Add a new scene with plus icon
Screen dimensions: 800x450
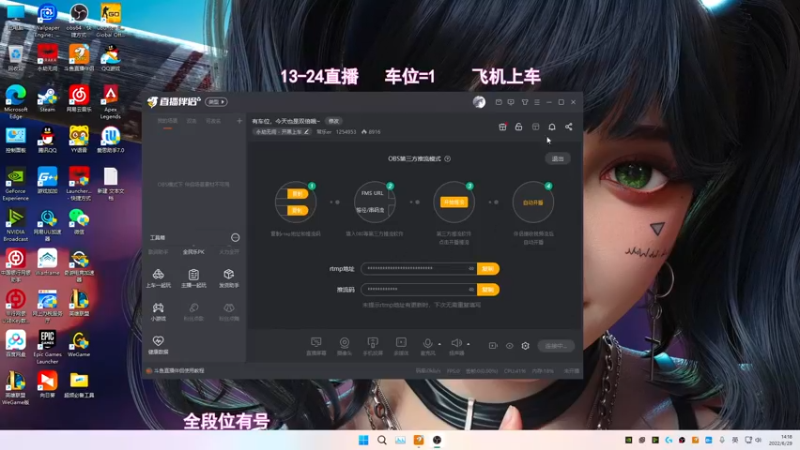click(x=239, y=121)
